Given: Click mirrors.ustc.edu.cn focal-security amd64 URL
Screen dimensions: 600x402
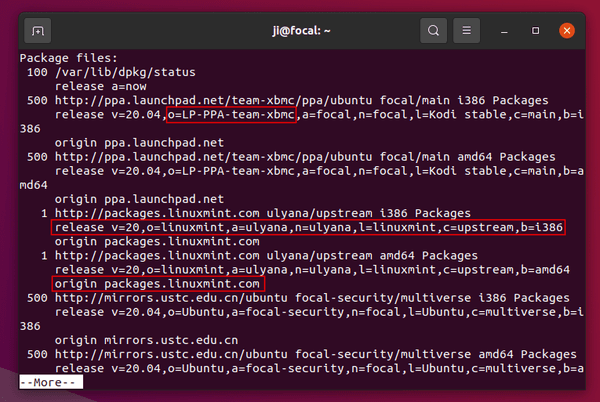Looking at the screenshot, I should click(315, 354).
